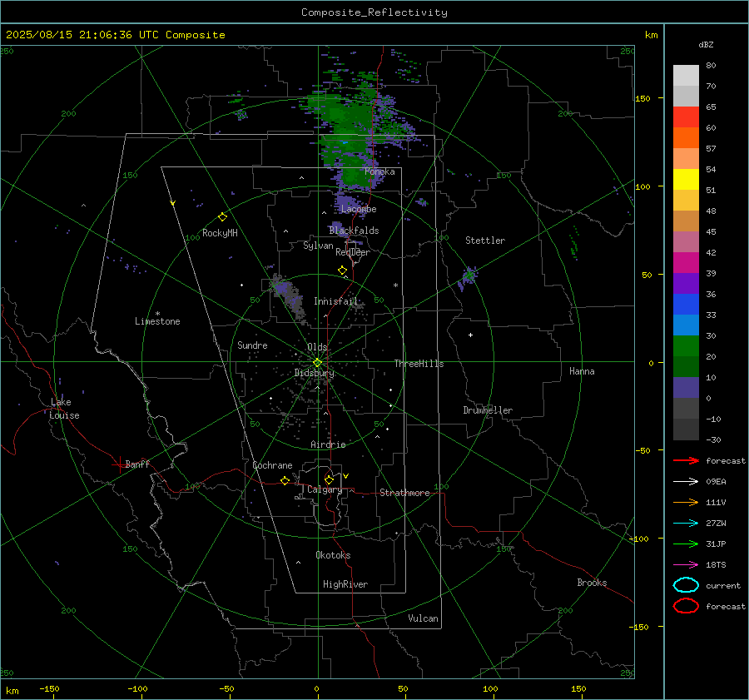Viewport: 749px width, 700px height.
Task: Click the orange 60 dBZ color swatch
Action: pyautogui.click(x=686, y=137)
